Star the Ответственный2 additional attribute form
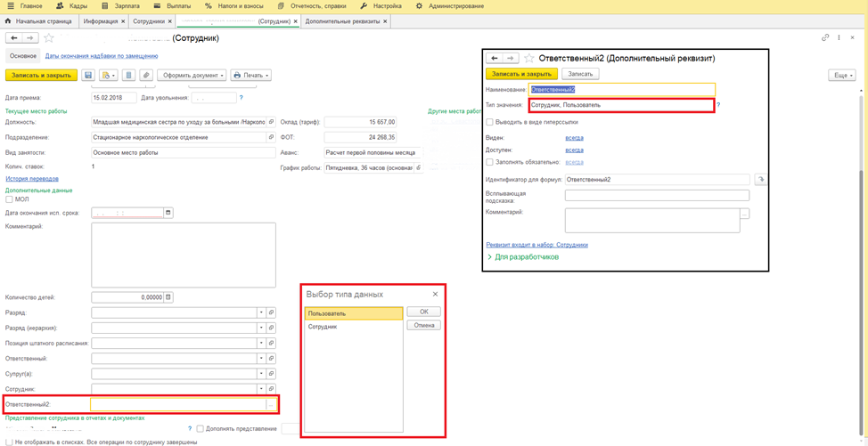Viewport: 868px width, 446px height. (x=529, y=58)
